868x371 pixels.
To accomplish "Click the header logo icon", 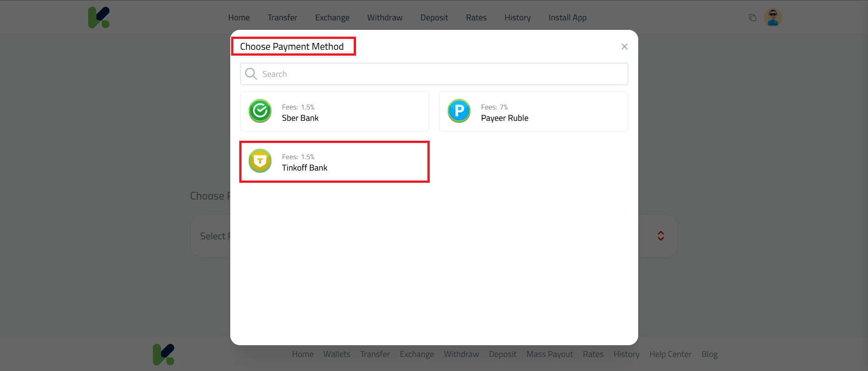I will [99, 18].
